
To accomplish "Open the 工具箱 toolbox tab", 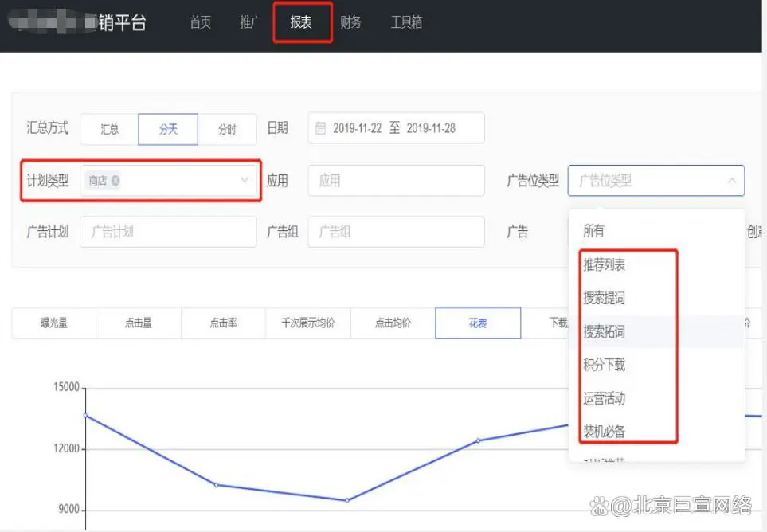I will coord(406,22).
